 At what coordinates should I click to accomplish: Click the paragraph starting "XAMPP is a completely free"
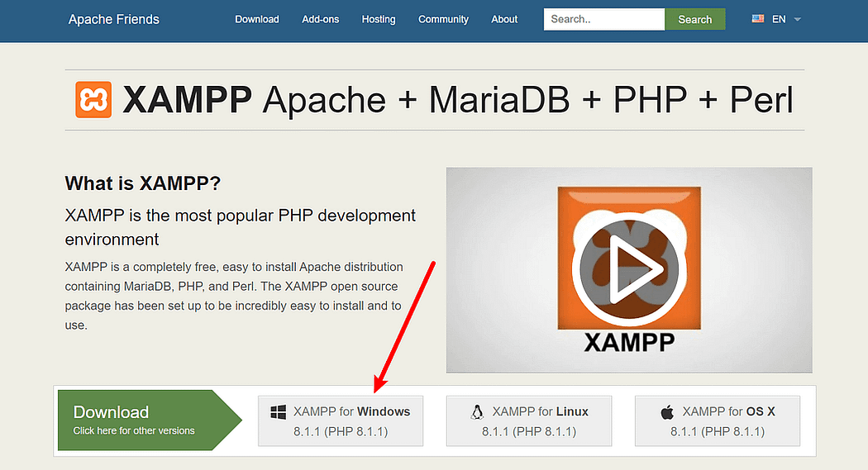click(234, 296)
